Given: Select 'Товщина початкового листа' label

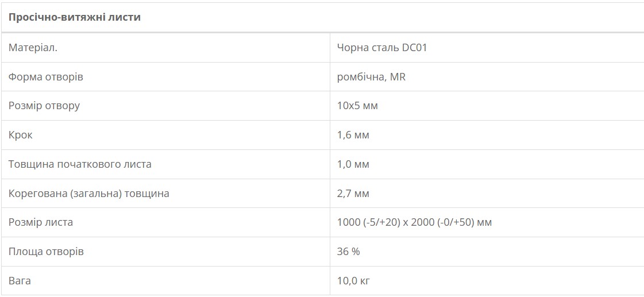Looking at the screenshot, I should (80, 164).
